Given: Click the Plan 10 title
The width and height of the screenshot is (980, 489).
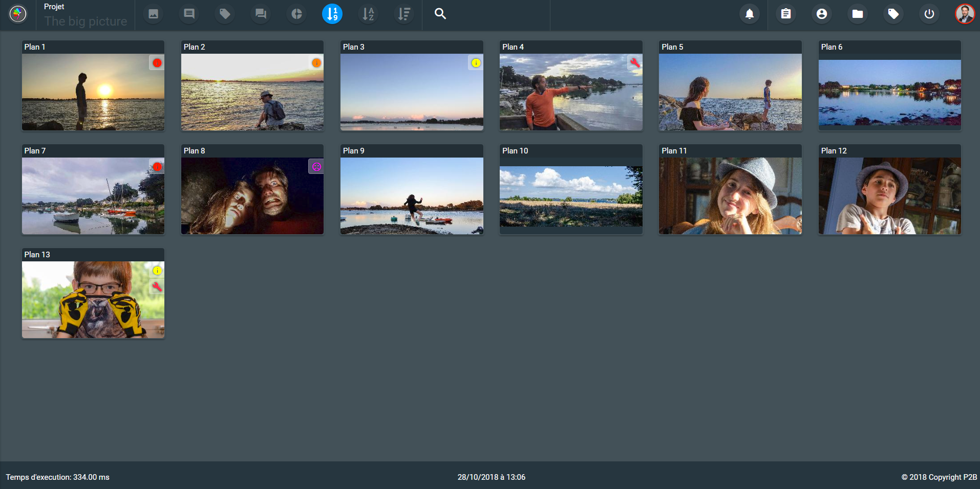Looking at the screenshot, I should 515,151.
